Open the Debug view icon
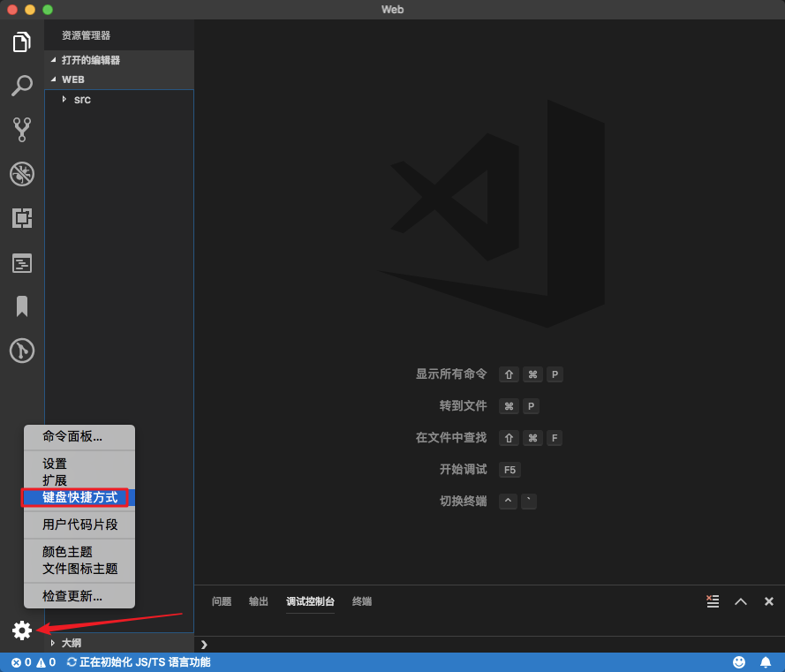785x672 pixels. [22, 174]
